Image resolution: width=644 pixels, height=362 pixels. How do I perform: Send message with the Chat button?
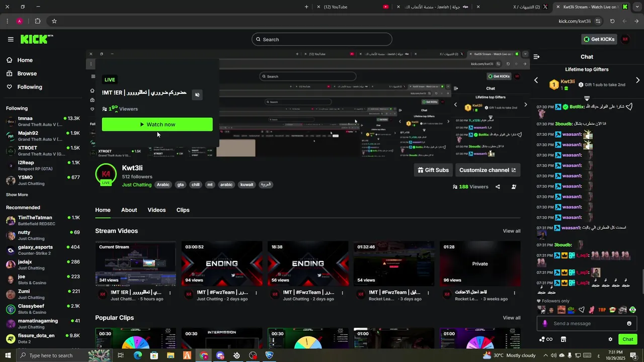click(x=627, y=339)
